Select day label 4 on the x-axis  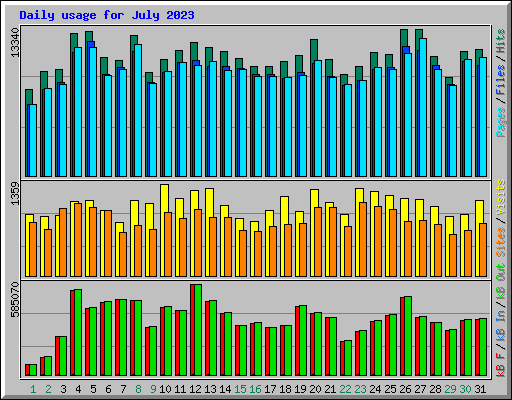78,389
